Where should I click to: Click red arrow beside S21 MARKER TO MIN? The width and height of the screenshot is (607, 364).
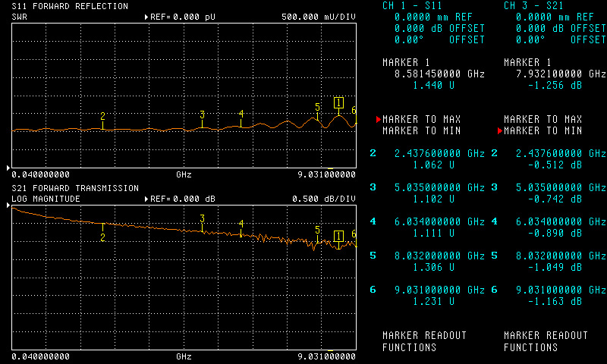(x=499, y=131)
